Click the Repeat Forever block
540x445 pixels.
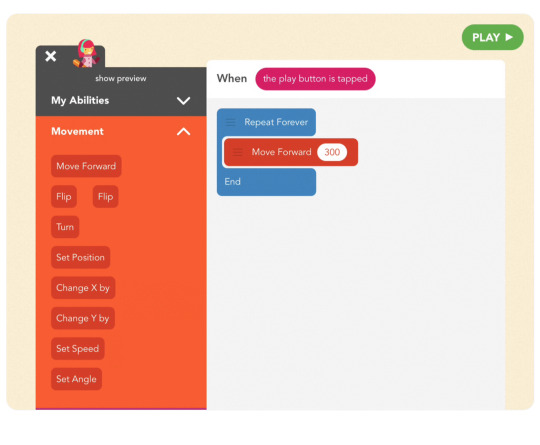click(266, 122)
